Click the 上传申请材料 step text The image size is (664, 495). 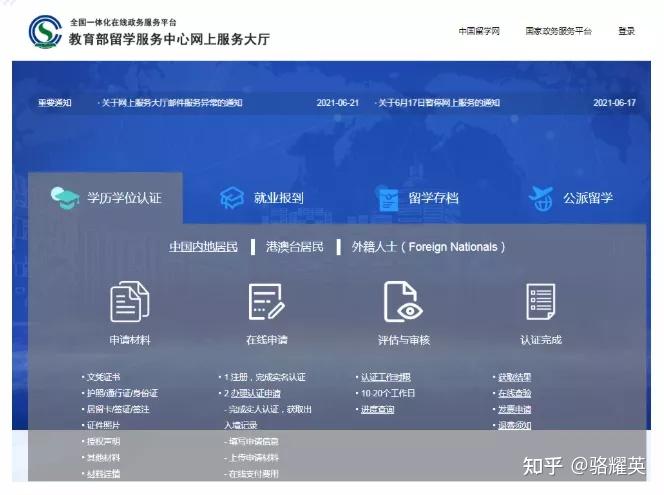253,458
